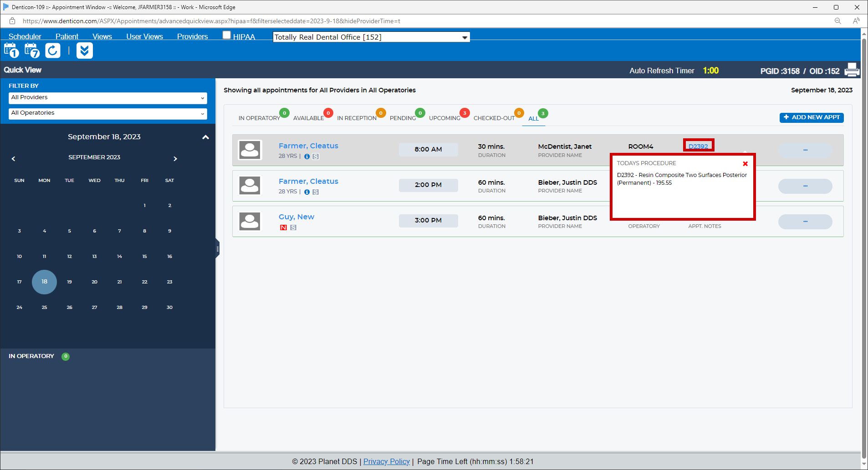The image size is (868, 470).
Task: Open the User Views menu
Action: [144, 36]
